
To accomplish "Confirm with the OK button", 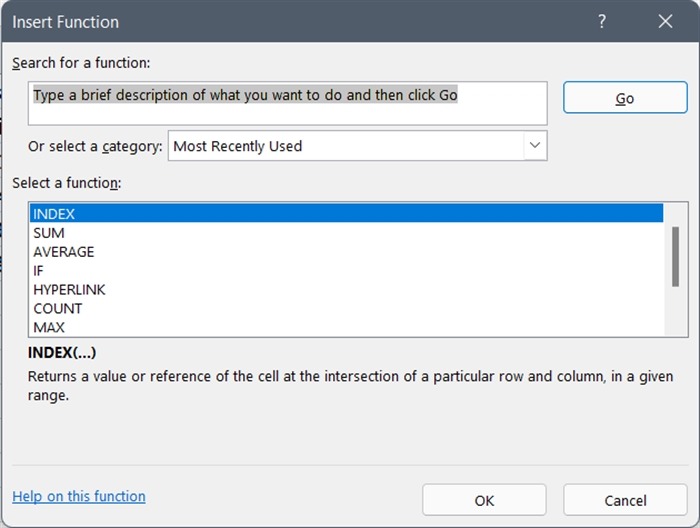I will pos(484,500).
